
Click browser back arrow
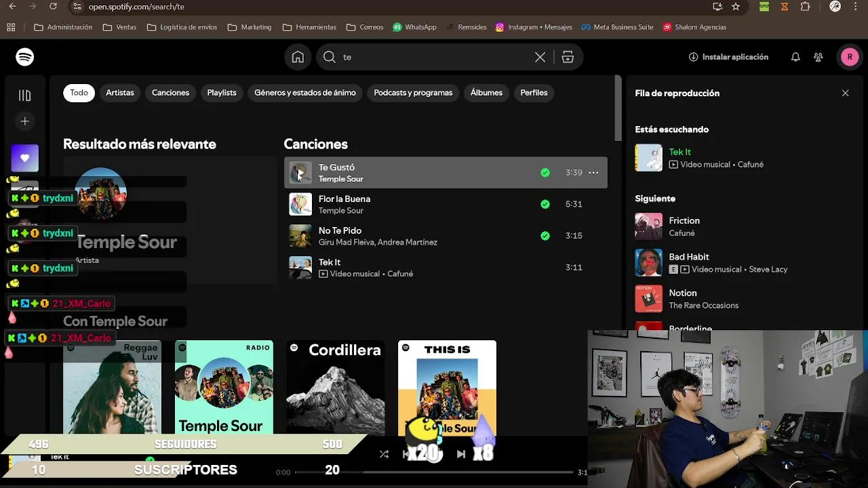pos(12,7)
